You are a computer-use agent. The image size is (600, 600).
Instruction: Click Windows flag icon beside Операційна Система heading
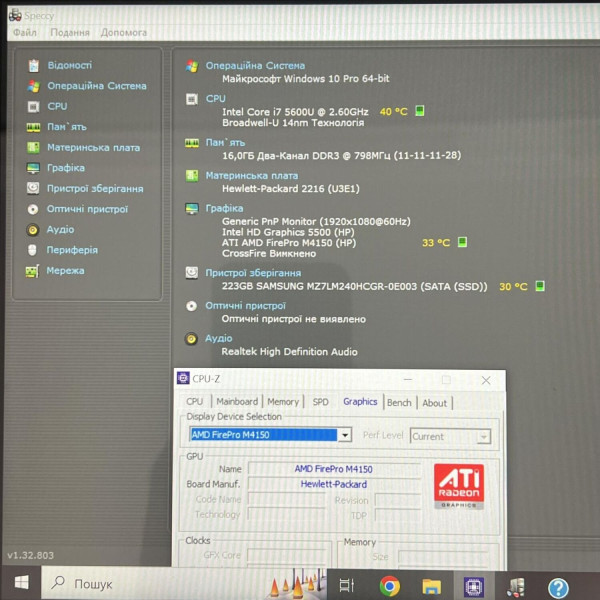pos(192,66)
